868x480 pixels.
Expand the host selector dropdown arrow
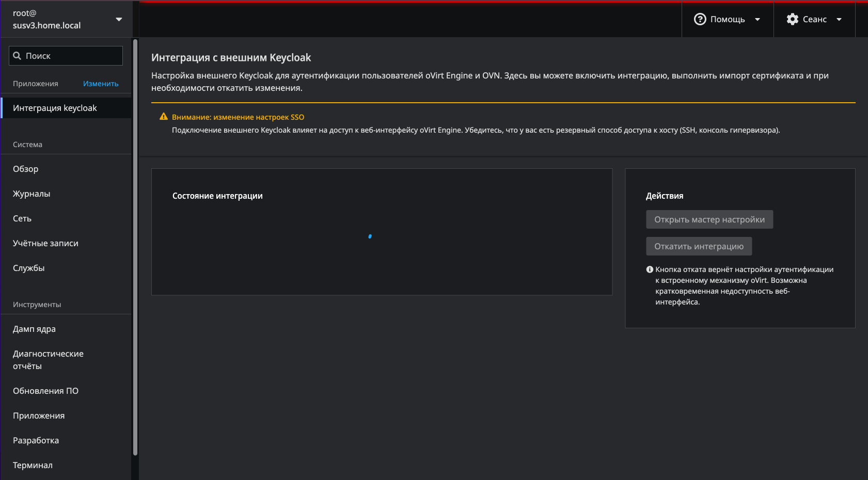119,19
